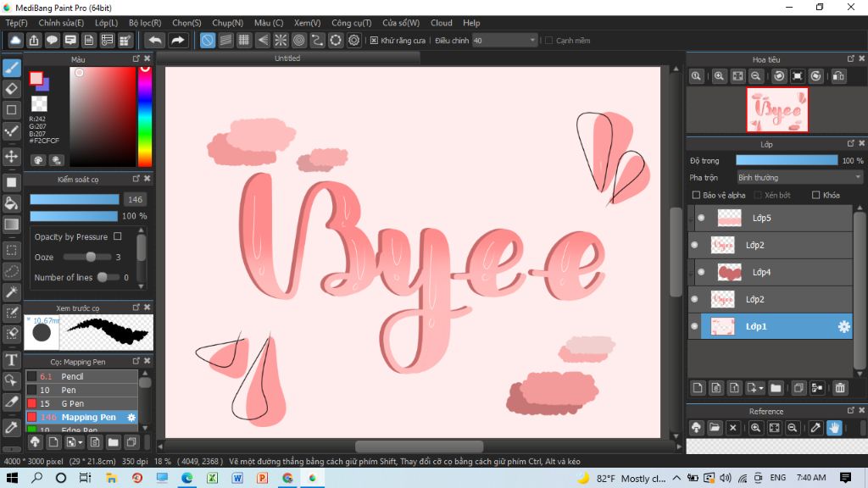Select the Bucket fill tool
The width and height of the screenshot is (868, 488).
pos(12,203)
